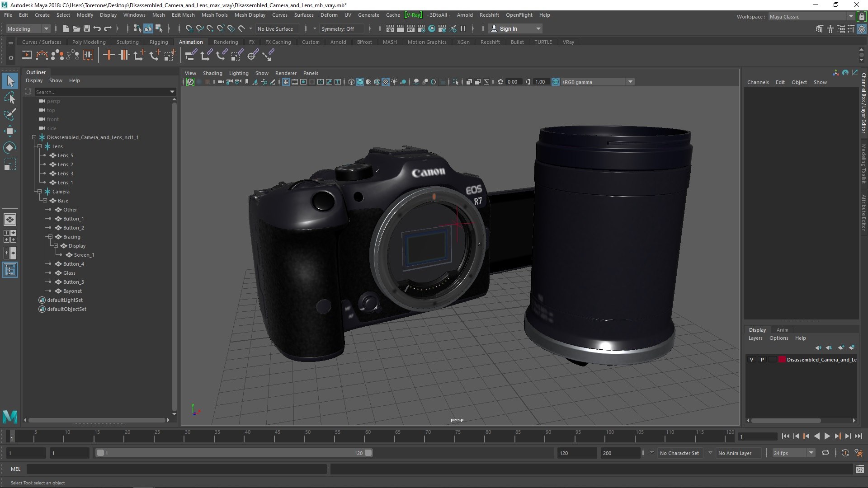Viewport: 868px width, 488px height.
Task: Activate the Scale tool
Action: tap(10, 164)
